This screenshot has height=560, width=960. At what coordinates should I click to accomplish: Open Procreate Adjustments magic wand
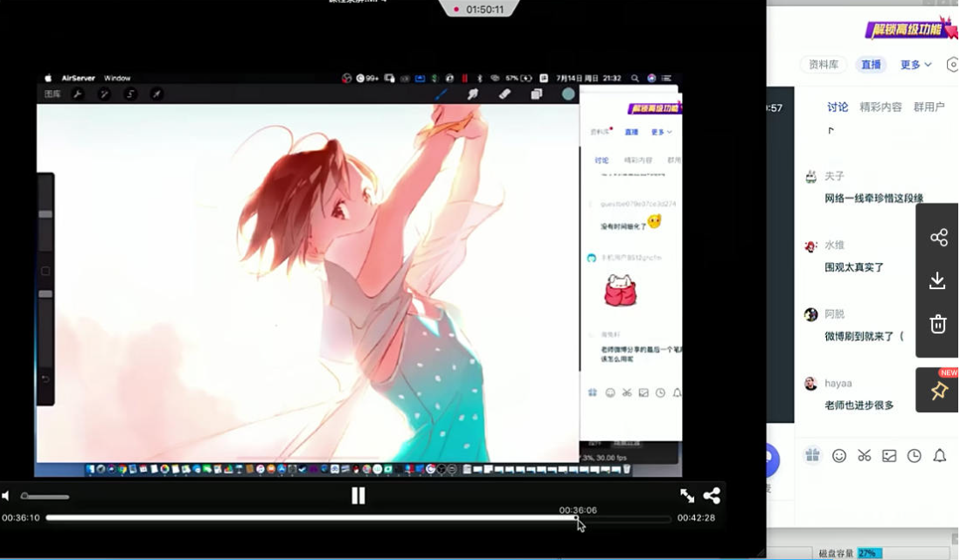(x=104, y=93)
